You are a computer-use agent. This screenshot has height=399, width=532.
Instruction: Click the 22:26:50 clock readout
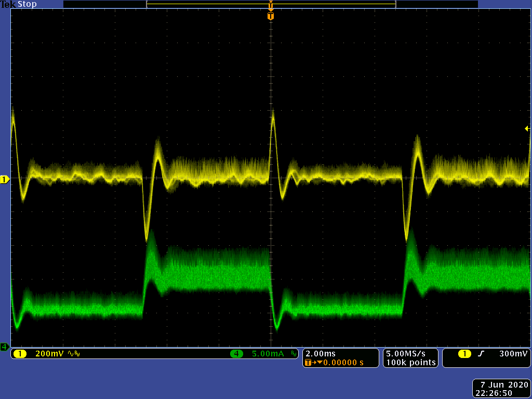tap(494, 393)
